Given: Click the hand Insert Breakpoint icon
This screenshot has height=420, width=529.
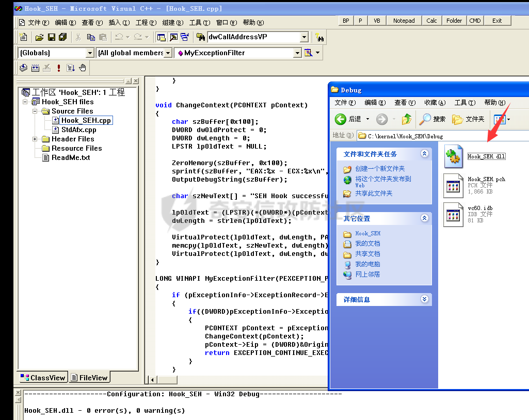Looking at the screenshot, I should click(x=83, y=68).
